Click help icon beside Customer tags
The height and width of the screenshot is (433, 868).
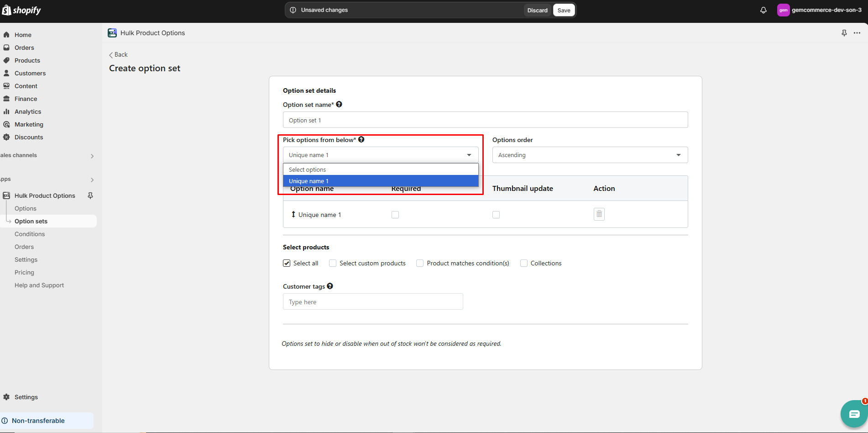click(330, 286)
